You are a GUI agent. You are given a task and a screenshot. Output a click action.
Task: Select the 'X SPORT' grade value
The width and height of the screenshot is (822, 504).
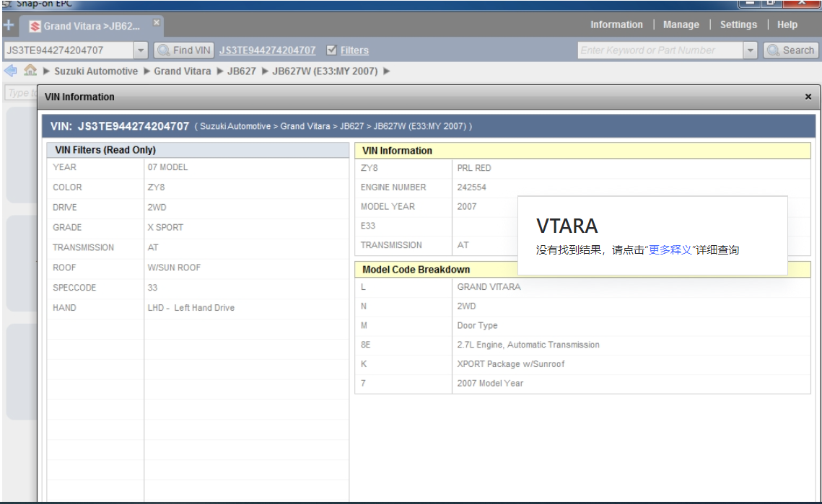point(165,227)
